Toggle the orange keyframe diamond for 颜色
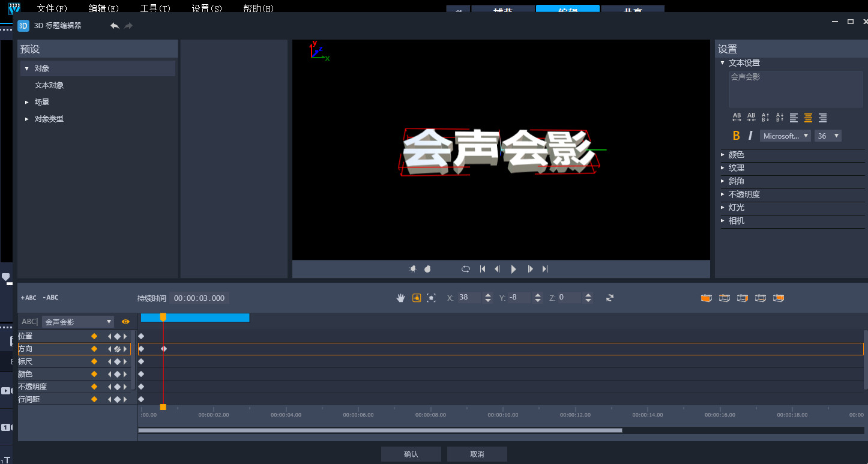The height and width of the screenshot is (464, 868). point(94,374)
